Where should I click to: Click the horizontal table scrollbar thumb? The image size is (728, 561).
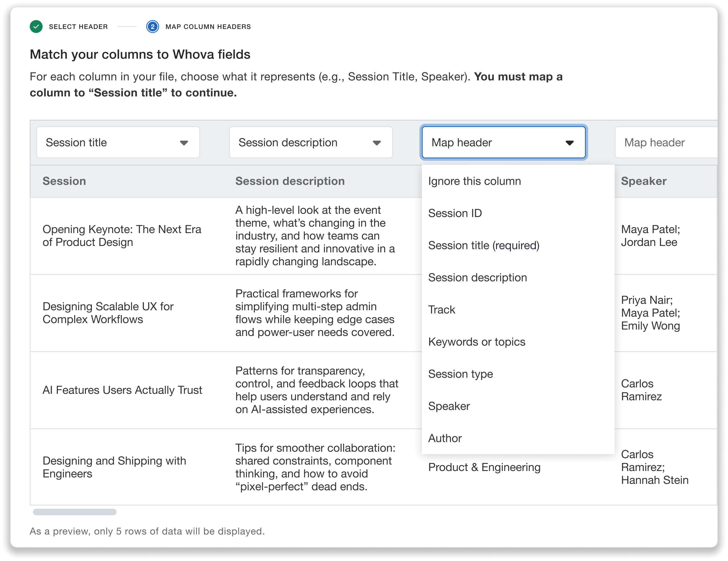coord(75,512)
